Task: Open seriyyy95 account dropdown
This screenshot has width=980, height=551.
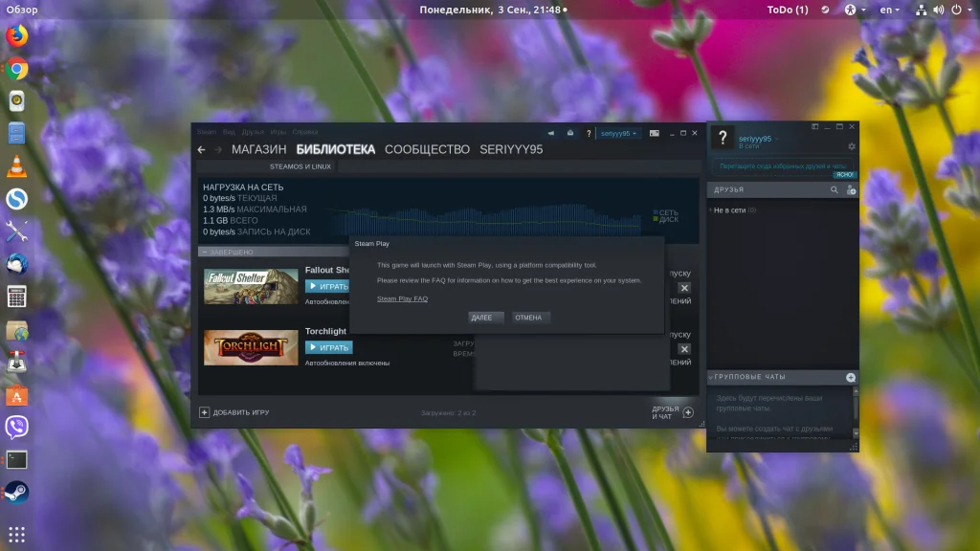Action: click(x=617, y=134)
